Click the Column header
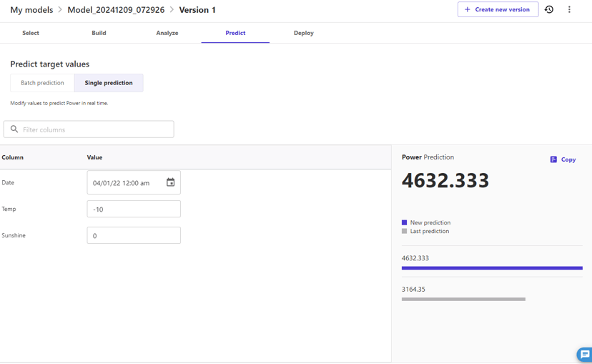Image resolution: width=592 pixels, height=364 pixels. 12,157
